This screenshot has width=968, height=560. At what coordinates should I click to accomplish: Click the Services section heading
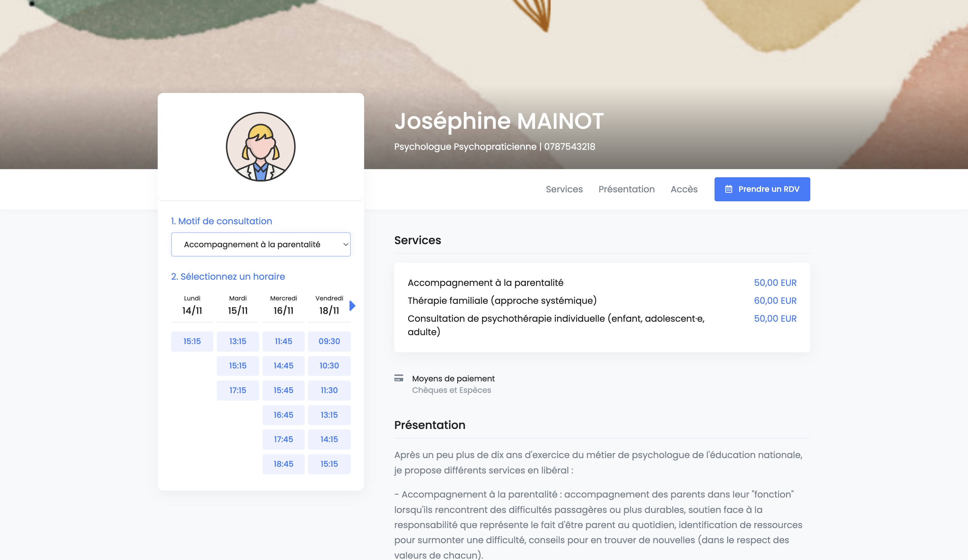[418, 240]
